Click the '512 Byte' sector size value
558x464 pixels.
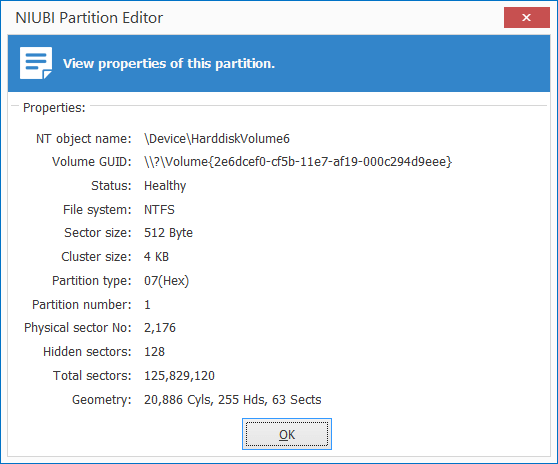point(168,233)
